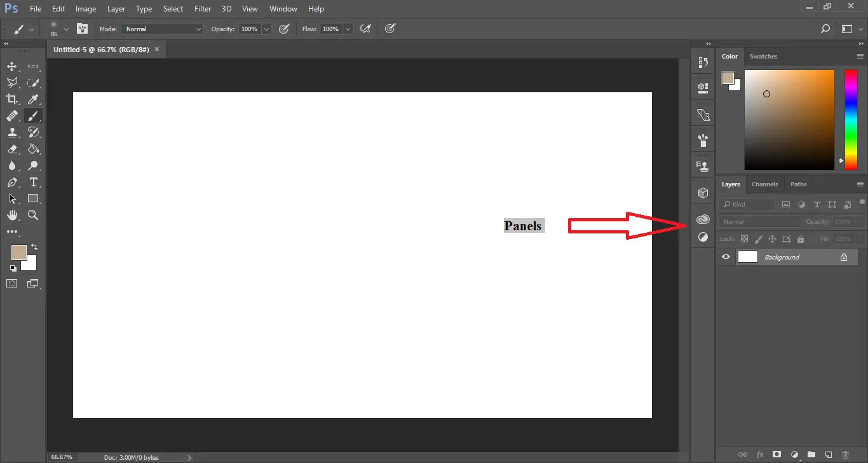Create a new layer

[x=829, y=455]
